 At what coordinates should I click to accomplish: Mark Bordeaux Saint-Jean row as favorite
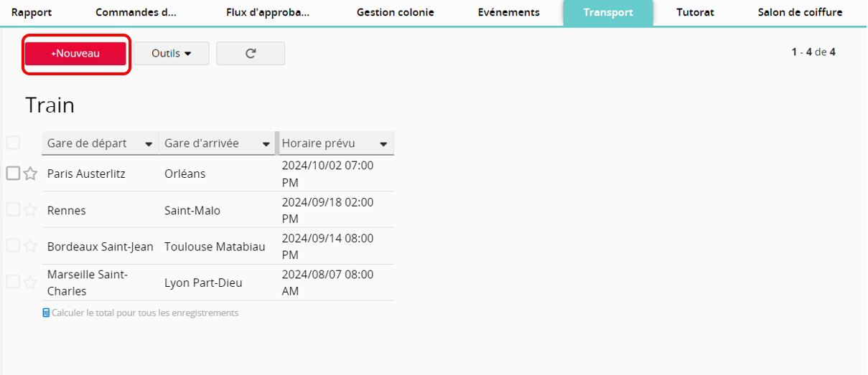click(30, 246)
